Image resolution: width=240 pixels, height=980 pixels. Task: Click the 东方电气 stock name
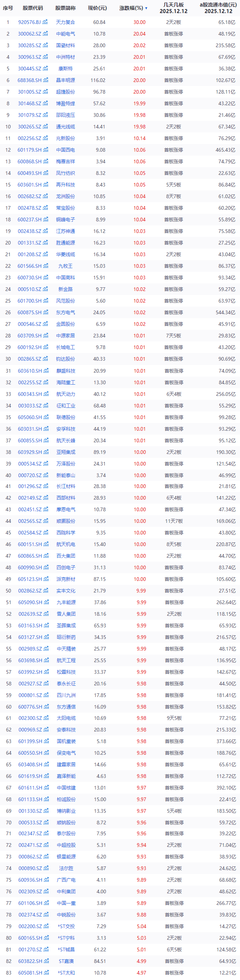point(65,312)
